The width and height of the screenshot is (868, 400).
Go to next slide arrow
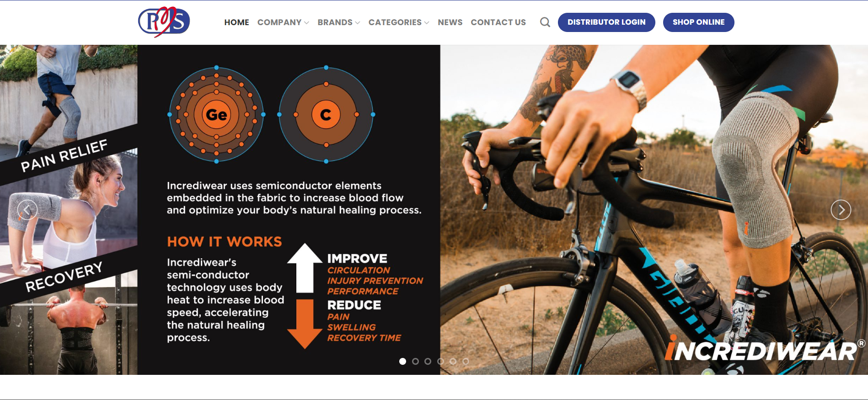(x=841, y=210)
